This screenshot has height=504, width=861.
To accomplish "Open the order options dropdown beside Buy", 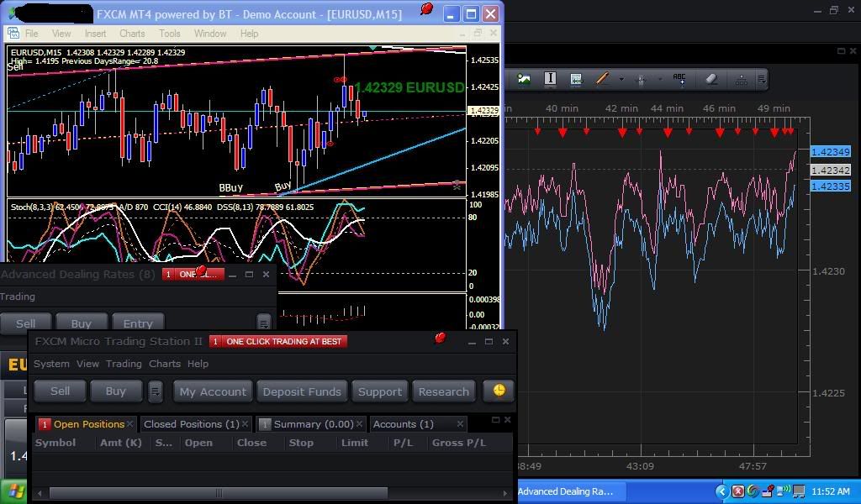I will 156,391.
